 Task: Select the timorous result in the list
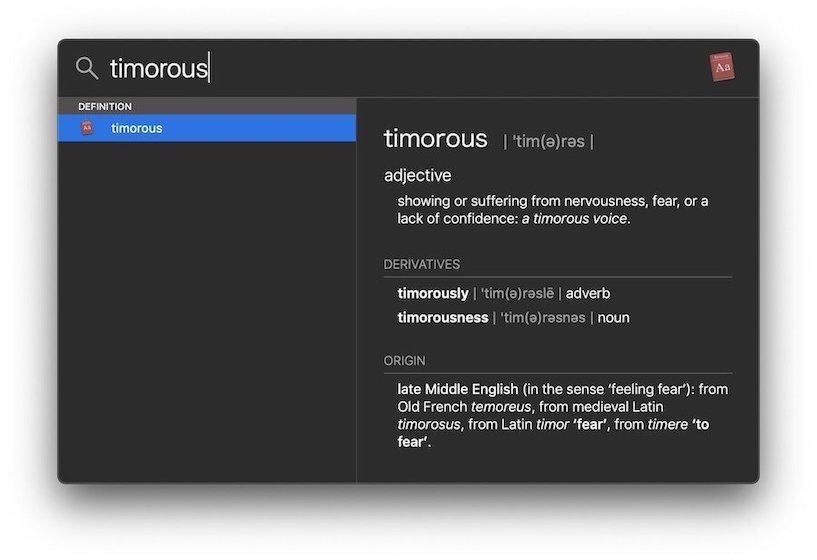137,128
